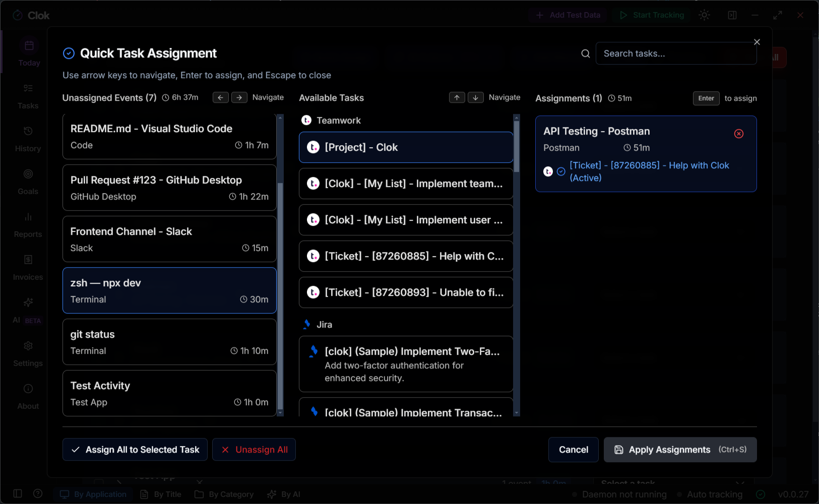Select git status Terminal event

click(x=169, y=342)
